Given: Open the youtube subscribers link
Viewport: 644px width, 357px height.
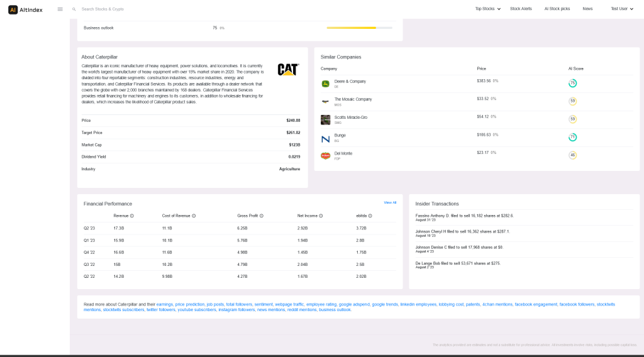Looking at the screenshot, I should 197,310.
